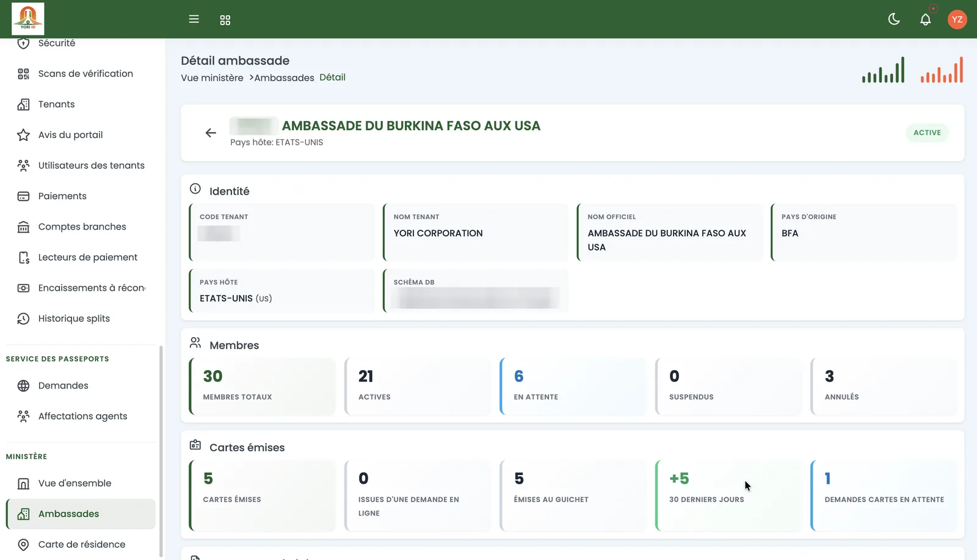Click the Utilisateurs des tenants icon
This screenshot has width=977, height=560.
click(x=23, y=165)
